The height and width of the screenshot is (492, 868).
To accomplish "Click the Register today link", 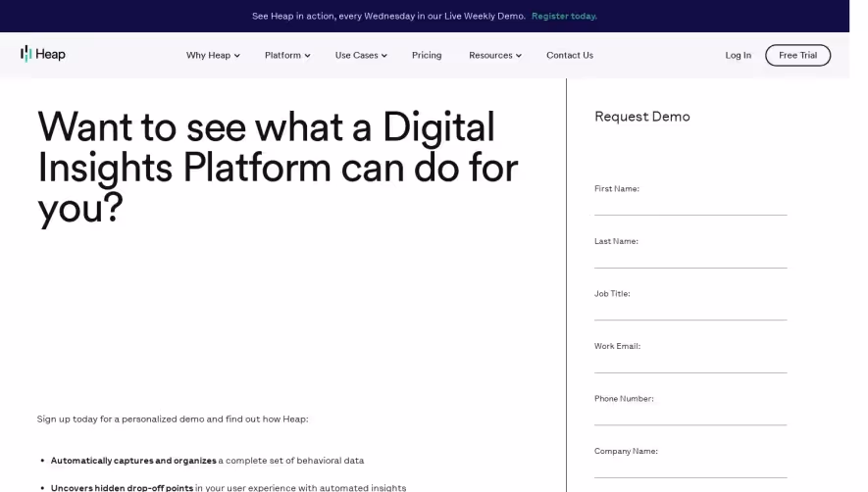I will pyautogui.click(x=564, y=16).
